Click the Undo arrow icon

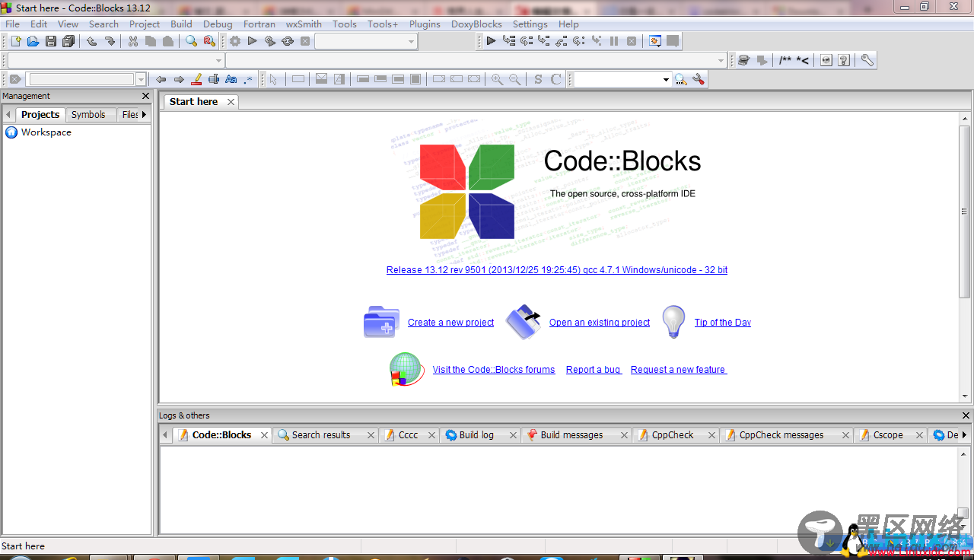[x=91, y=41]
